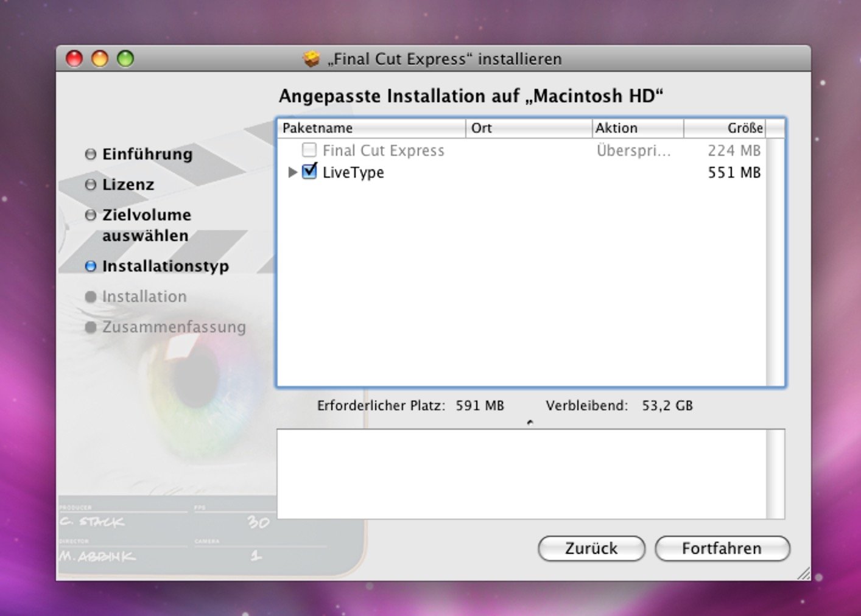The image size is (861, 616).
Task: Click the Lizenz step bullet
Action: pyautogui.click(x=91, y=184)
